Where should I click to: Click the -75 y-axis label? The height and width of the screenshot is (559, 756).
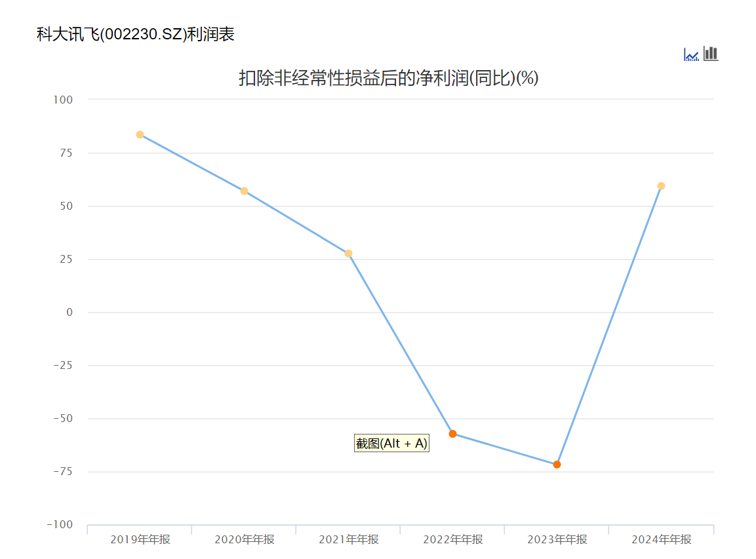click(x=63, y=471)
